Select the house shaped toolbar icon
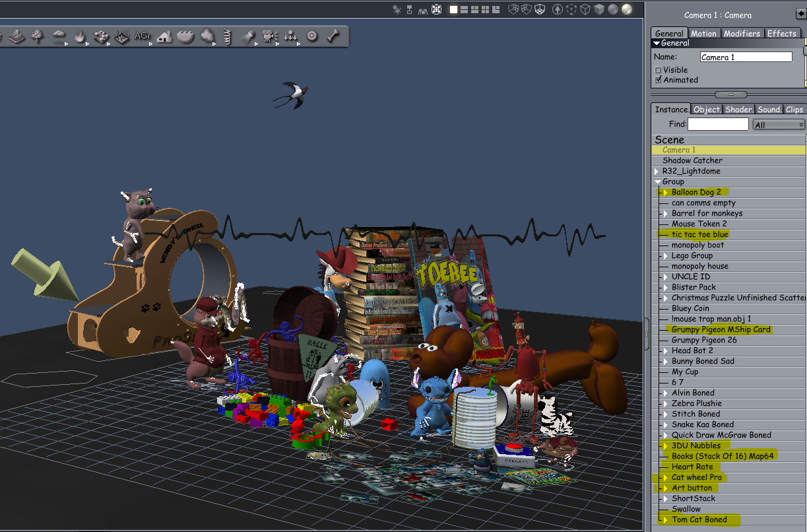The width and height of the screenshot is (807, 532). (164, 36)
